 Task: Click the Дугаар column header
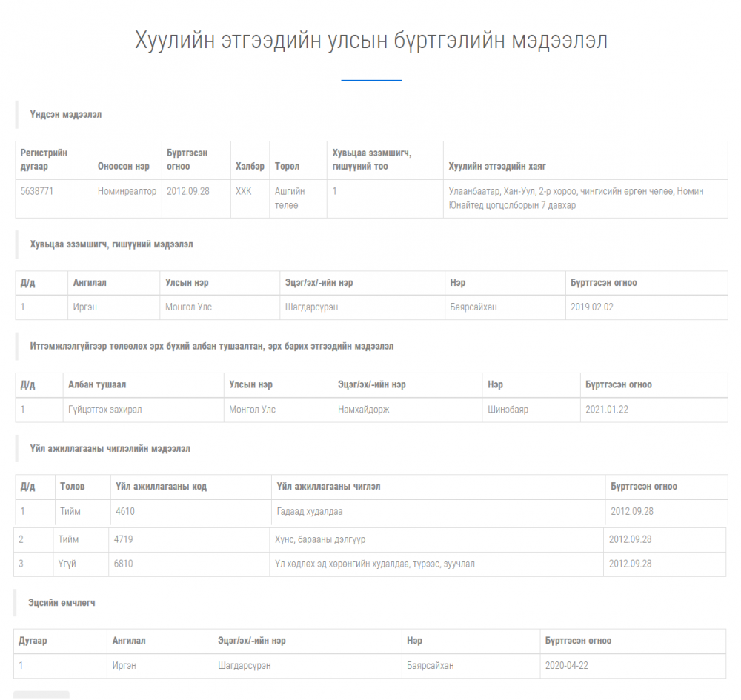coord(33,641)
